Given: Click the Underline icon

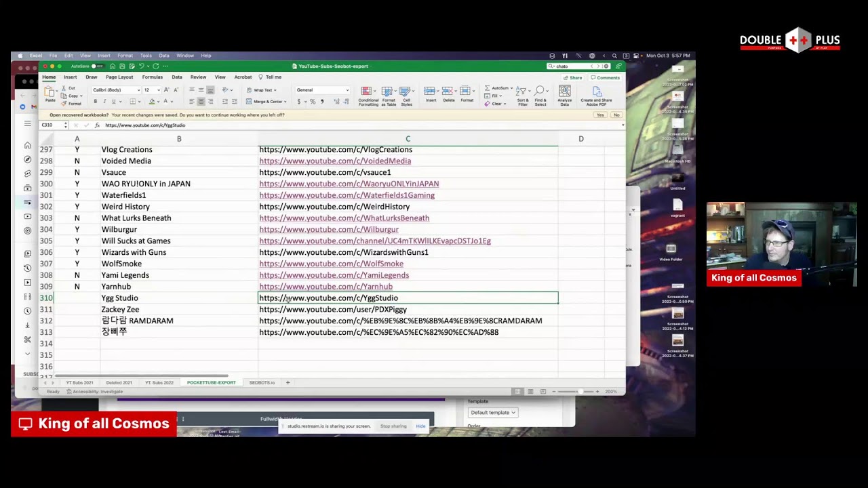Looking at the screenshot, I should point(113,102).
